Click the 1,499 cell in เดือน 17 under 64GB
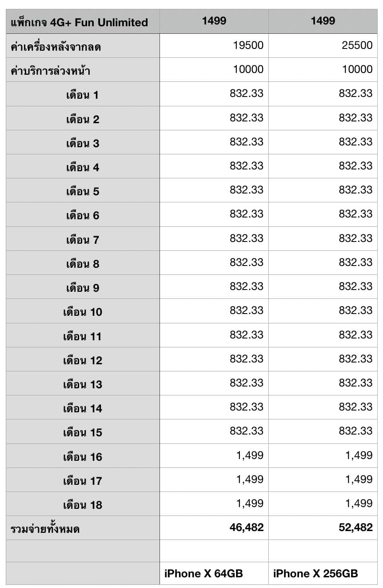 [x=250, y=479]
